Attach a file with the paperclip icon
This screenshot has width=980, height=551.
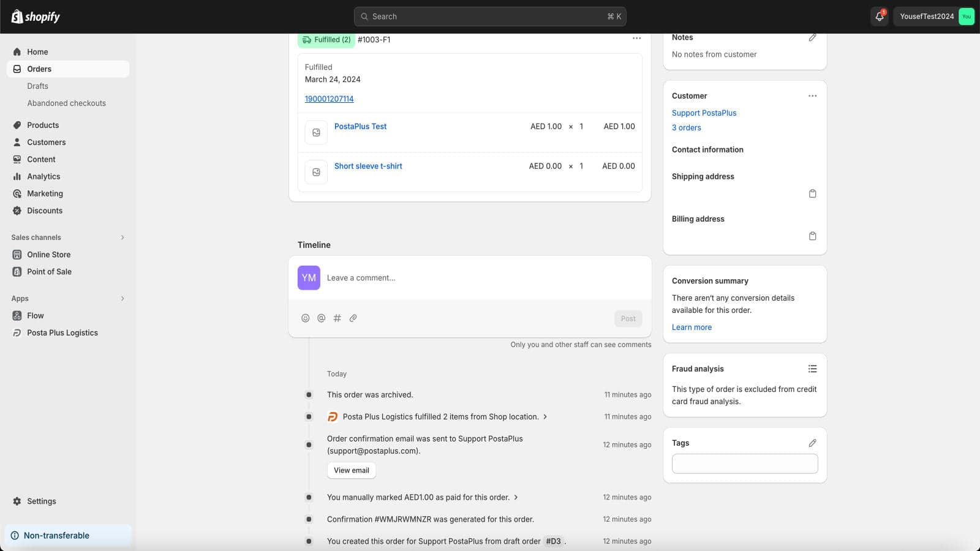[353, 318]
